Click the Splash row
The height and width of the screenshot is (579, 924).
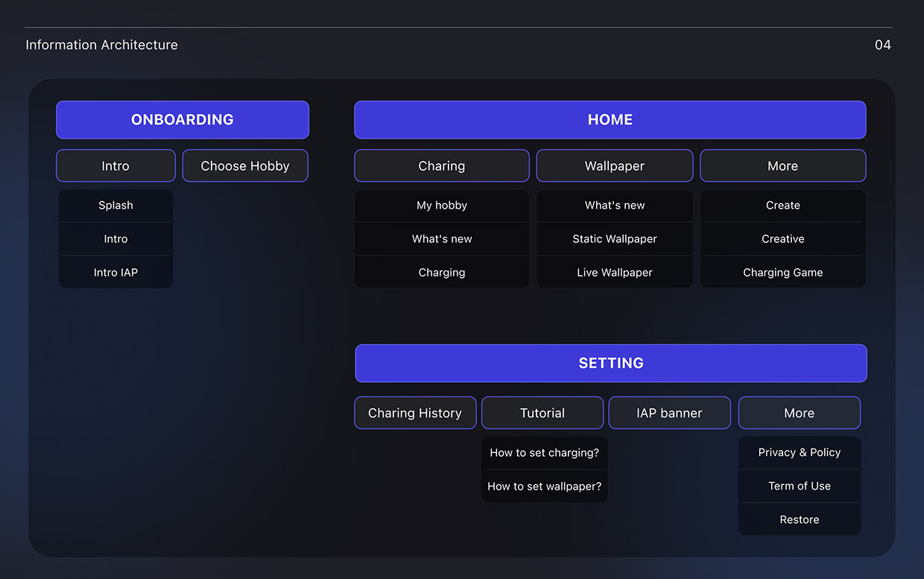click(115, 206)
